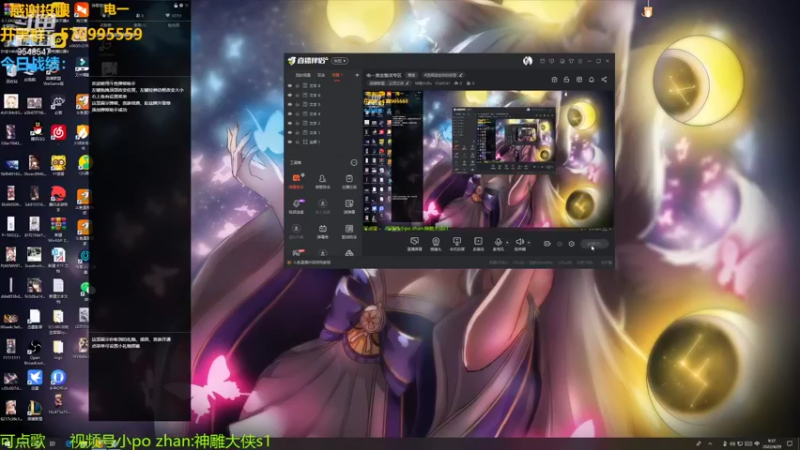Toggle visibility eye for 文本 1 layer
The width and height of the screenshot is (800, 450).
(x=290, y=133)
